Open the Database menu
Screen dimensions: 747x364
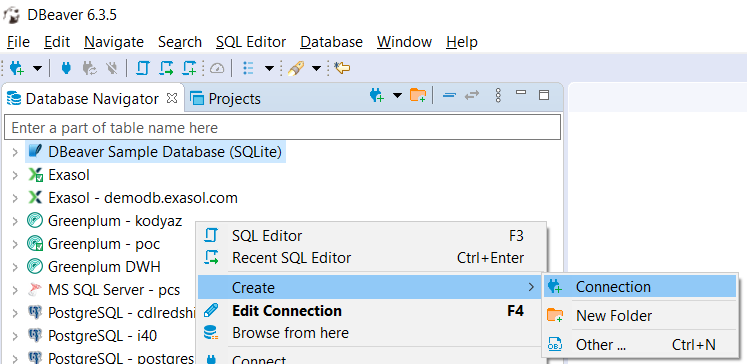(x=331, y=42)
